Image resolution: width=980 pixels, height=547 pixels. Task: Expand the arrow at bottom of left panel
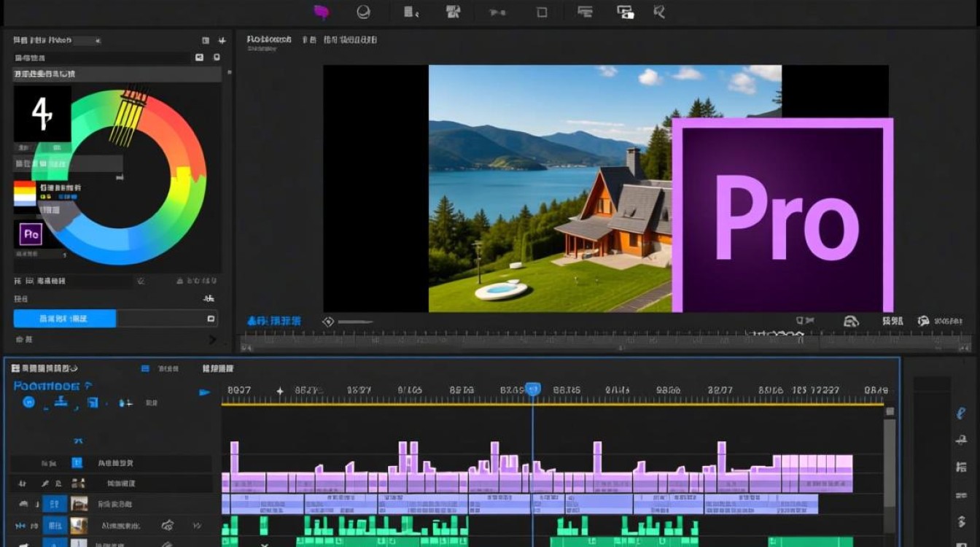click(212, 339)
